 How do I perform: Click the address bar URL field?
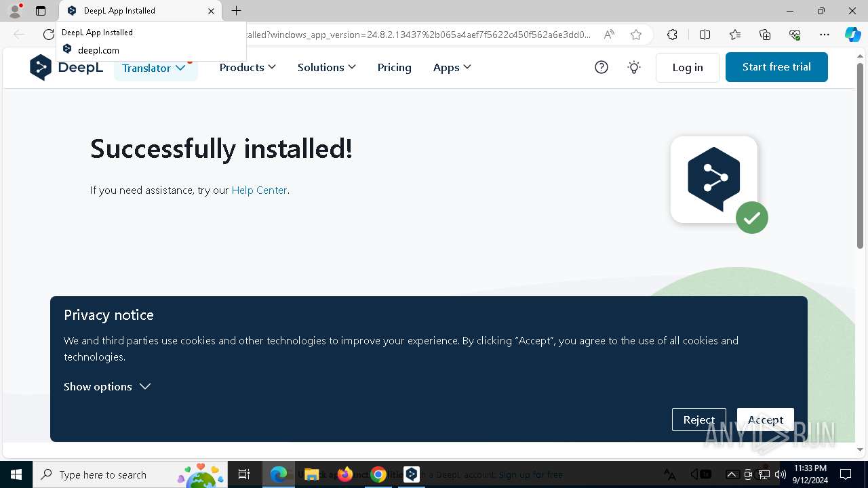point(417,35)
